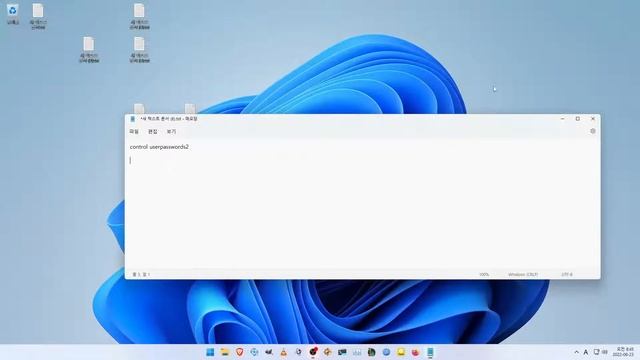This screenshot has width=640, height=360.
Task: Click the Notepad icon in the title bar
Action: click(133, 119)
